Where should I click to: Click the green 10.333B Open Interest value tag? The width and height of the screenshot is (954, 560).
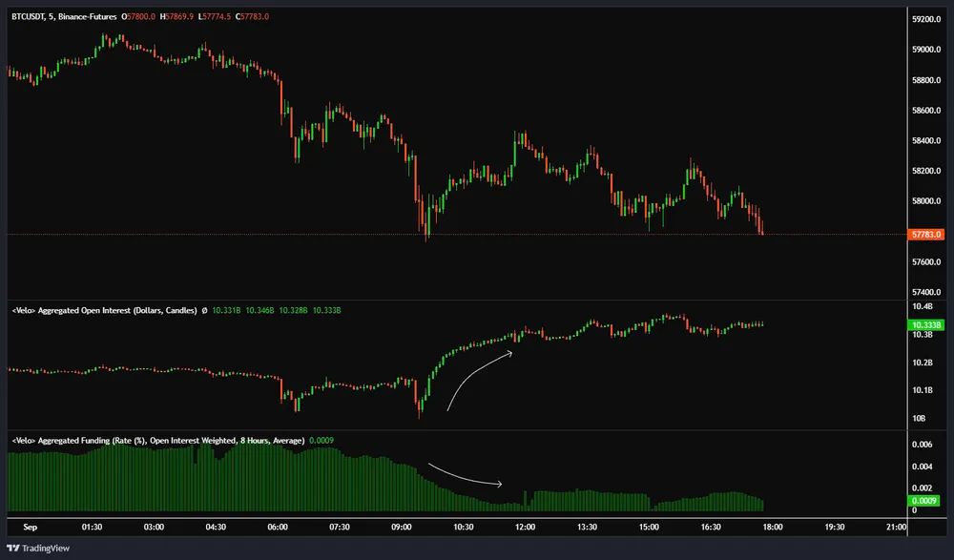click(927, 325)
